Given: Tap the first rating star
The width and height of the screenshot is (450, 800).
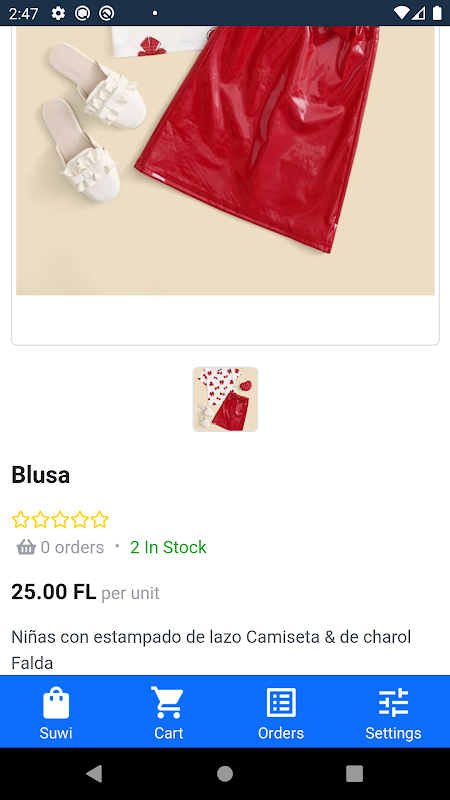Looking at the screenshot, I should click(x=21, y=520).
